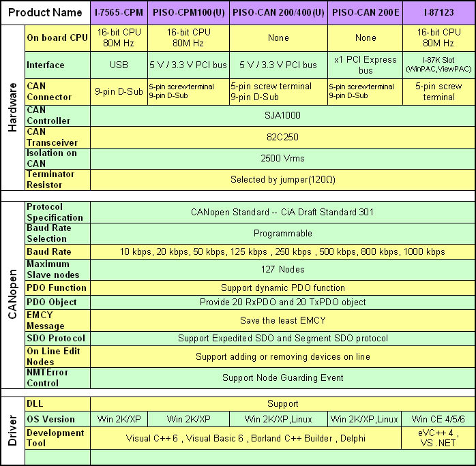The image size is (476, 466).
Task: Click the 'SDO Protocol' row label
Action: point(57,339)
